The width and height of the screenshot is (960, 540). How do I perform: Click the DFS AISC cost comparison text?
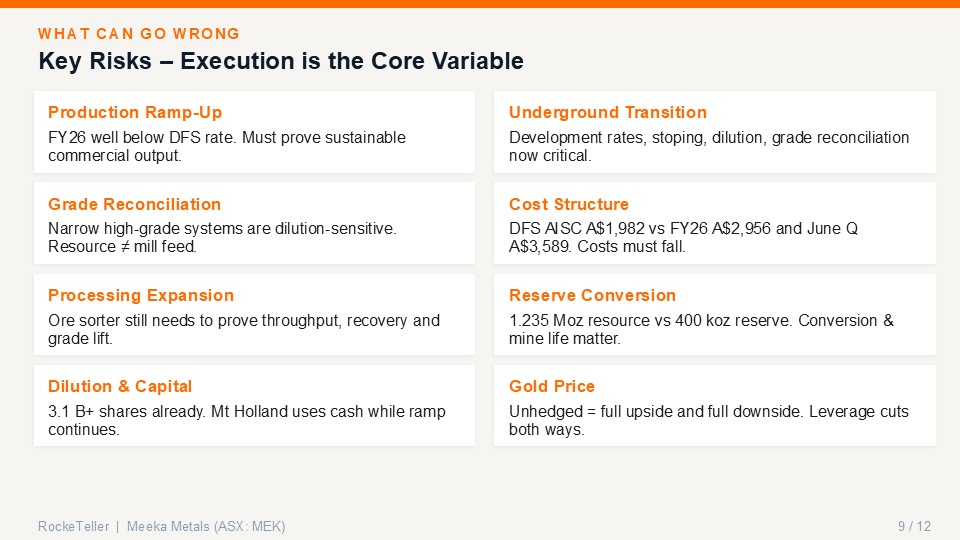point(683,238)
